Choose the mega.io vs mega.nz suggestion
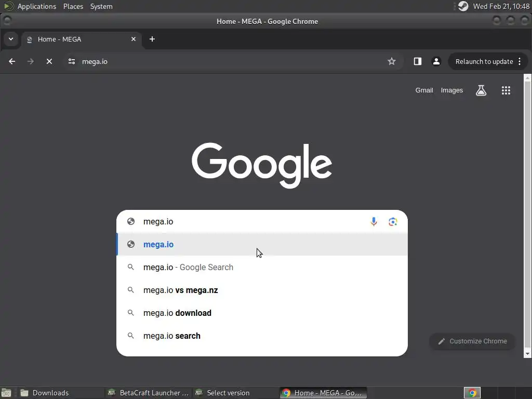532x399 pixels. click(262, 290)
